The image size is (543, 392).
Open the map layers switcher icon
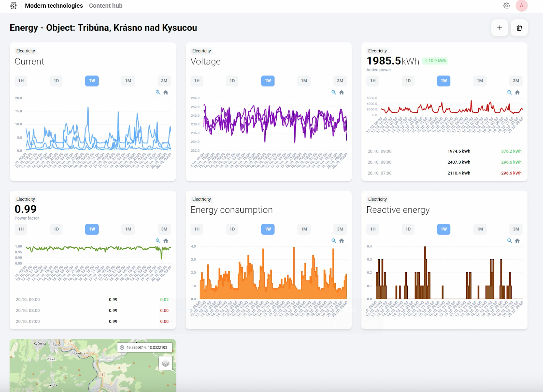165,363
